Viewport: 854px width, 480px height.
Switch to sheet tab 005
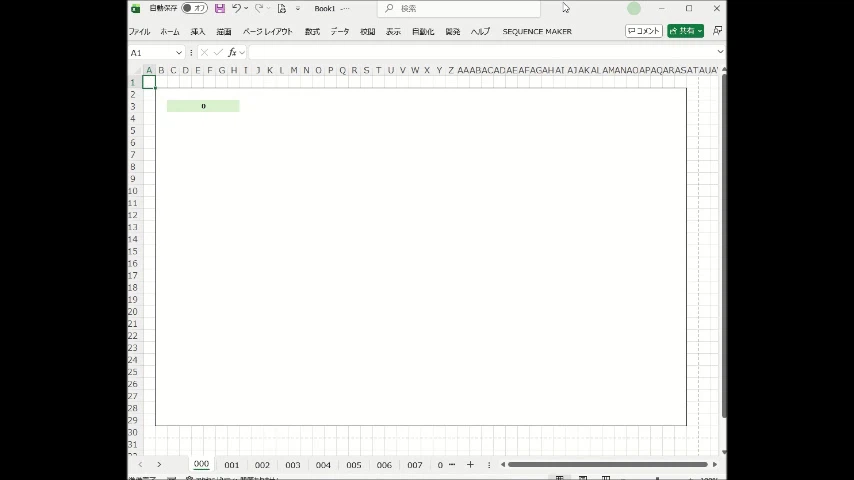click(353, 465)
